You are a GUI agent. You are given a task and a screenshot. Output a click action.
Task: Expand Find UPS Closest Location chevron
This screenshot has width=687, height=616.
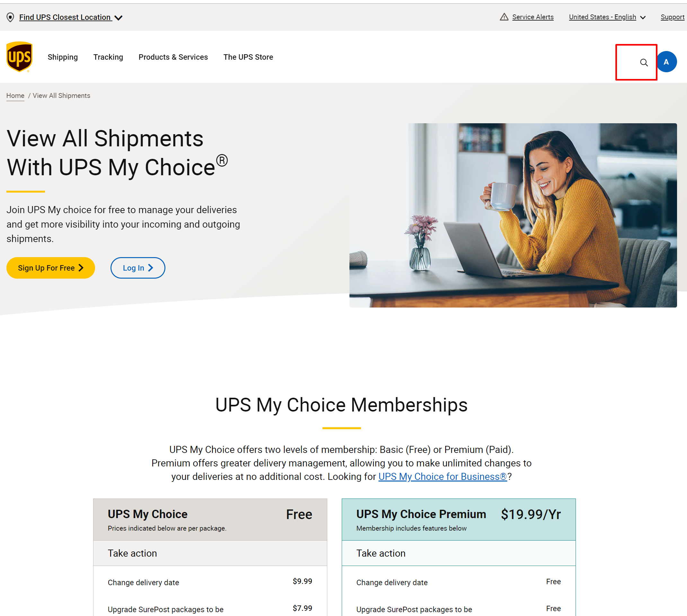coord(119,18)
